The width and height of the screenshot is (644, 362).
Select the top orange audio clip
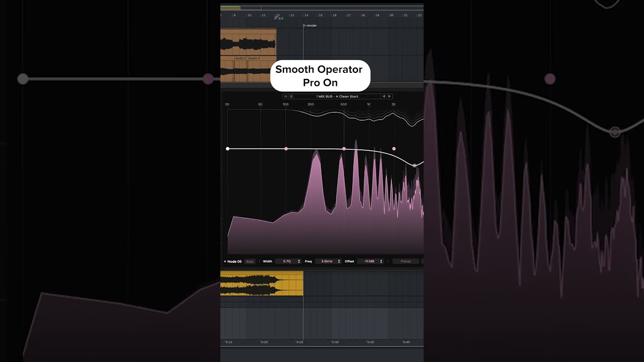(248, 42)
